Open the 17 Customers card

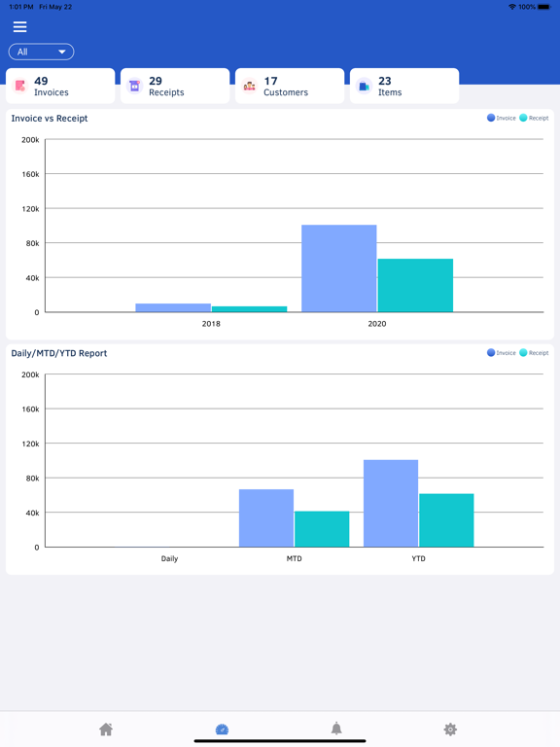pyautogui.click(x=290, y=86)
